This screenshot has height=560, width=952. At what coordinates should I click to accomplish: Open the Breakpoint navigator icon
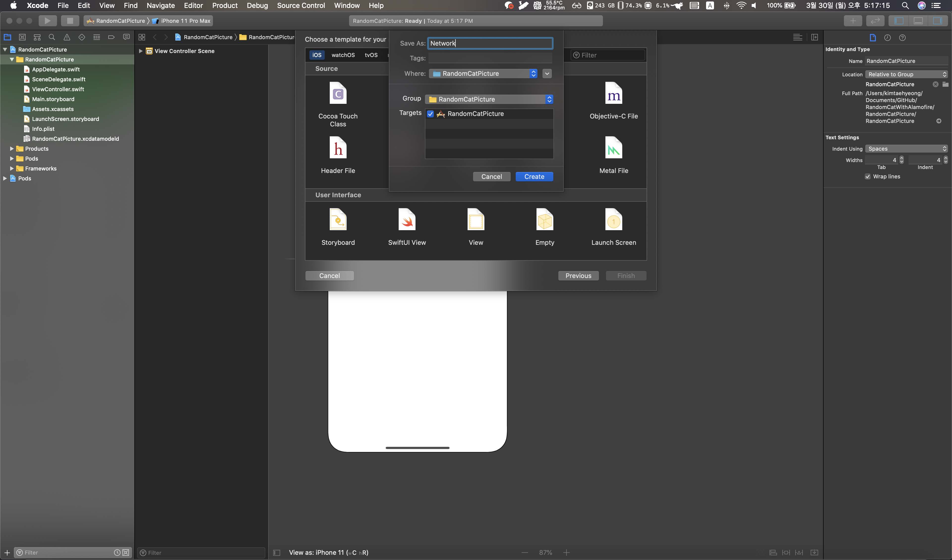pyautogui.click(x=112, y=37)
